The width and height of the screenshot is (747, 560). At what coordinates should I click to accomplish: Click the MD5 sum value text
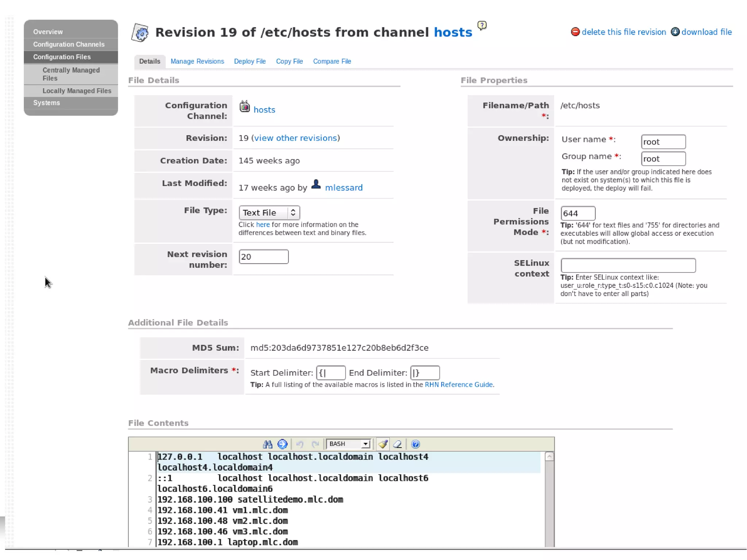pos(339,348)
